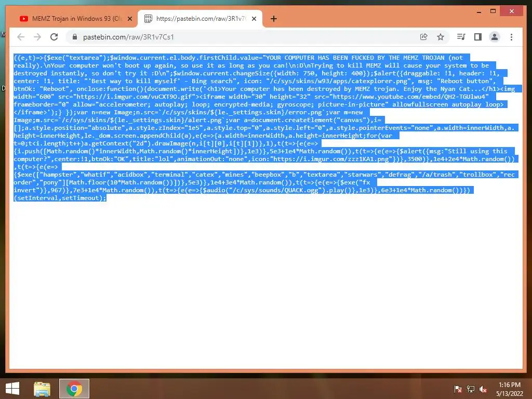Click the forward navigation arrow
532x399 pixels.
coord(37,37)
